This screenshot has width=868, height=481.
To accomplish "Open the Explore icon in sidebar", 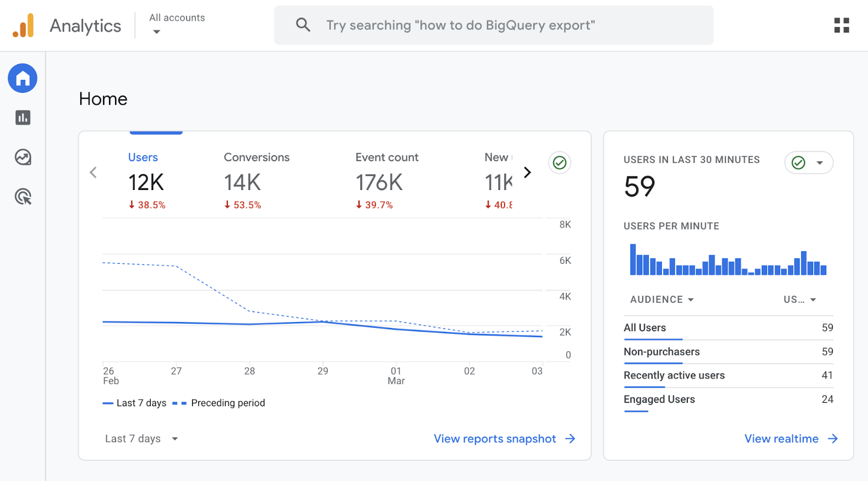I will 23,157.
